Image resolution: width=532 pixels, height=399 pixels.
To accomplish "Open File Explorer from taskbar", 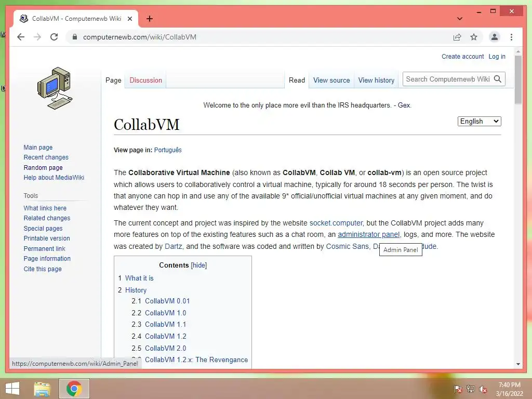I will click(x=42, y=389).
